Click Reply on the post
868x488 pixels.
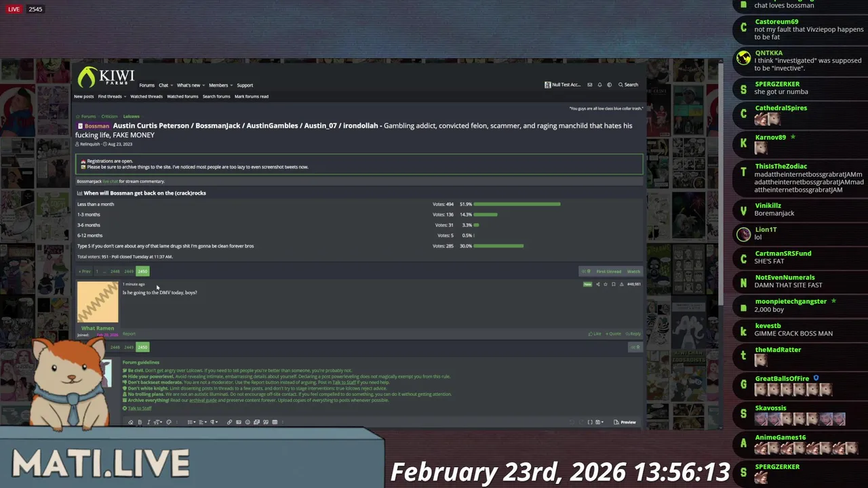pyautogui.click(x=633, y=333)
